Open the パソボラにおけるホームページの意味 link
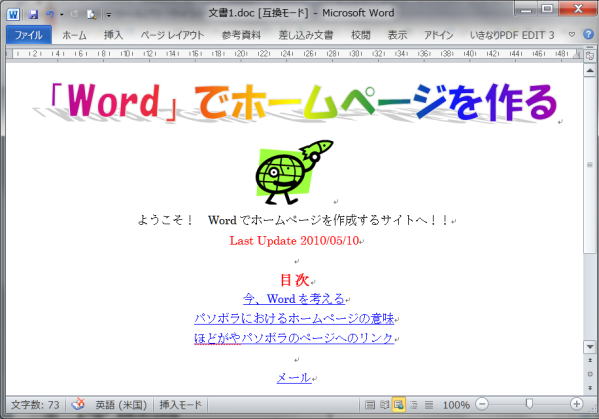The height and width of the screenshot is (419, 599). click(x=294, y=318)
